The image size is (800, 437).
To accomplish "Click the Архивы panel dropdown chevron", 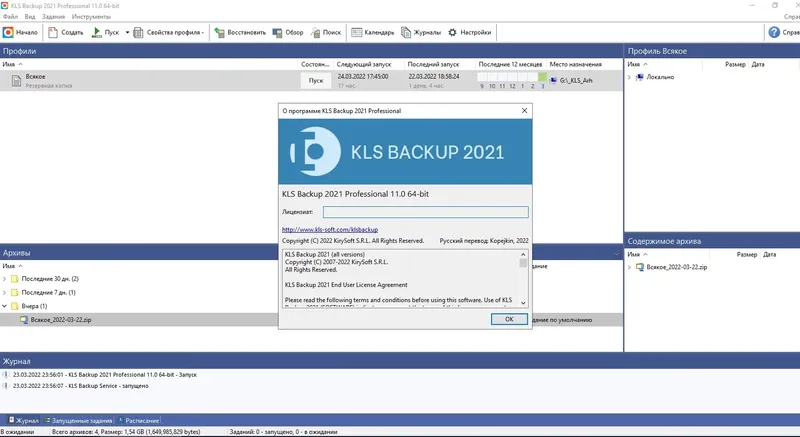I will click(x=616, y=253).
